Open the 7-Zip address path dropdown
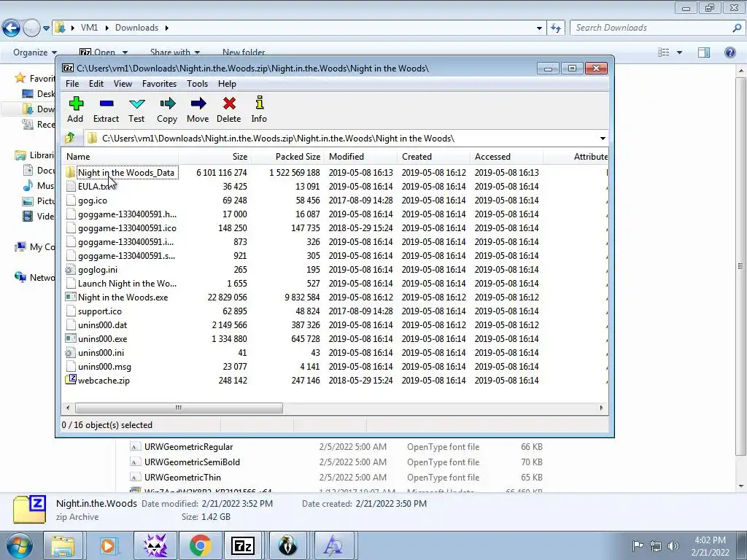Viewport: 747px width, 560px height. click(x=603, y=139)
